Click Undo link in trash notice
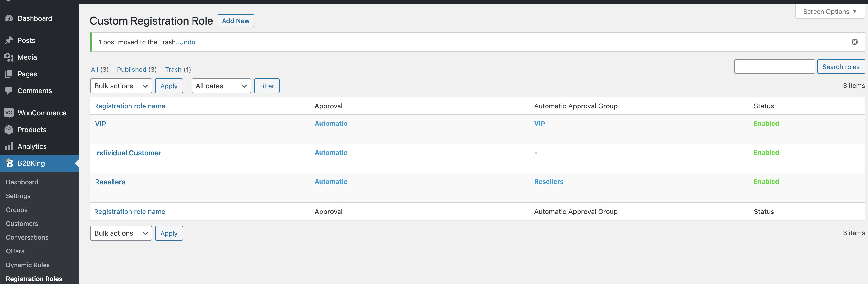Viewport: 868px width, 284px height. pos(187,42)
